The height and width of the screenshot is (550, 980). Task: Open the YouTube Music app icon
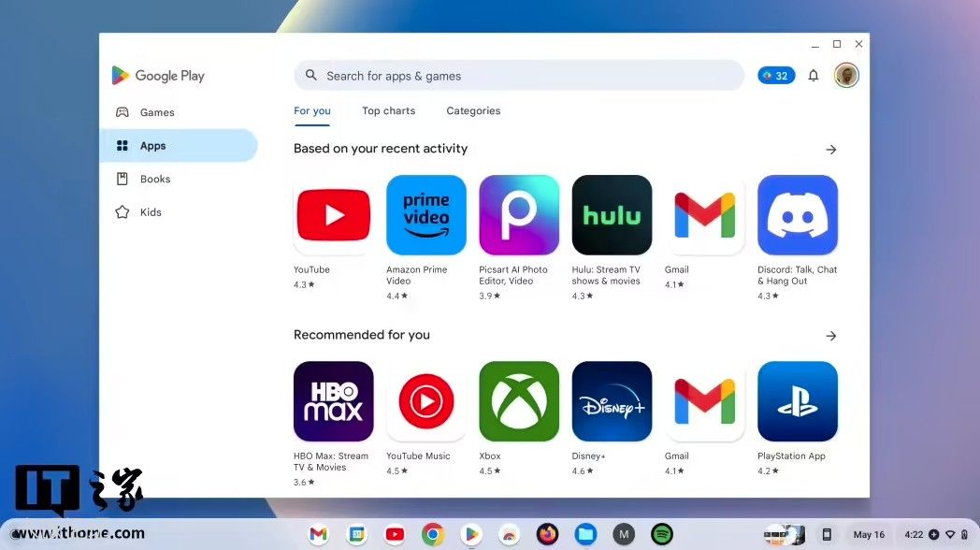coord(426,401)
